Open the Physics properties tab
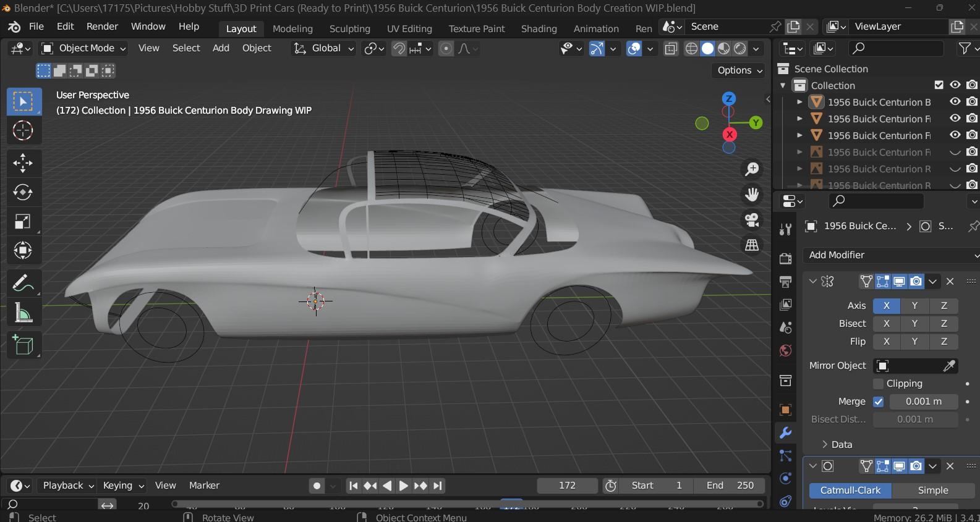This screenshot has height=522, width=980. click(x=786, y=478)
